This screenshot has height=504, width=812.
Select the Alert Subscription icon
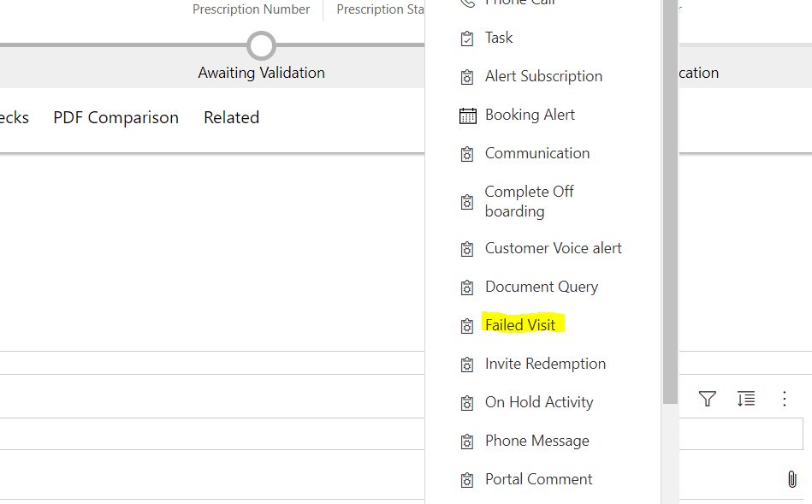(466, 76)
